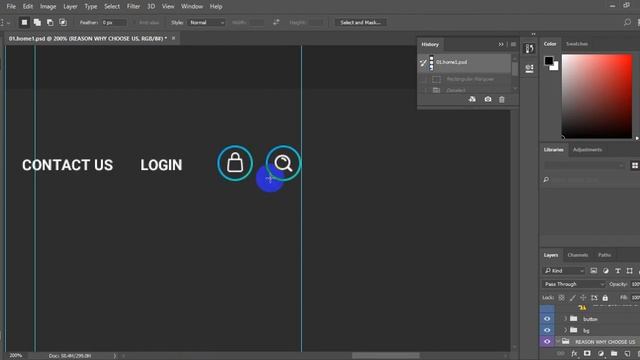The height and width of the screenshot is (360, 640).
Task: Click the lock bag icon on canvas
Action: [x=235, y=163]
